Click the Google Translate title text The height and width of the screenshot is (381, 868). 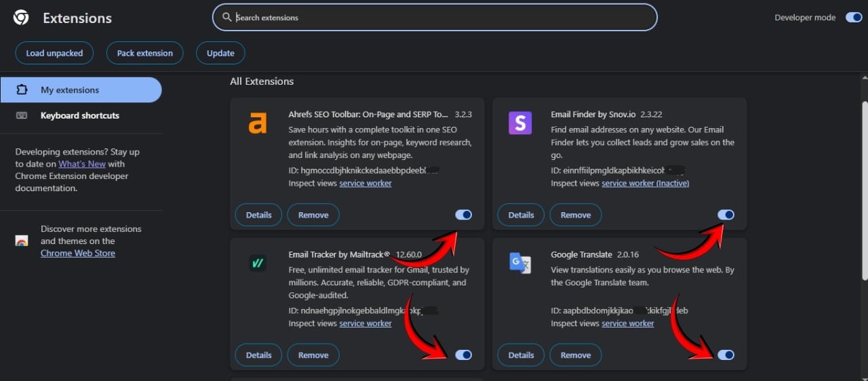click(582, 255)
